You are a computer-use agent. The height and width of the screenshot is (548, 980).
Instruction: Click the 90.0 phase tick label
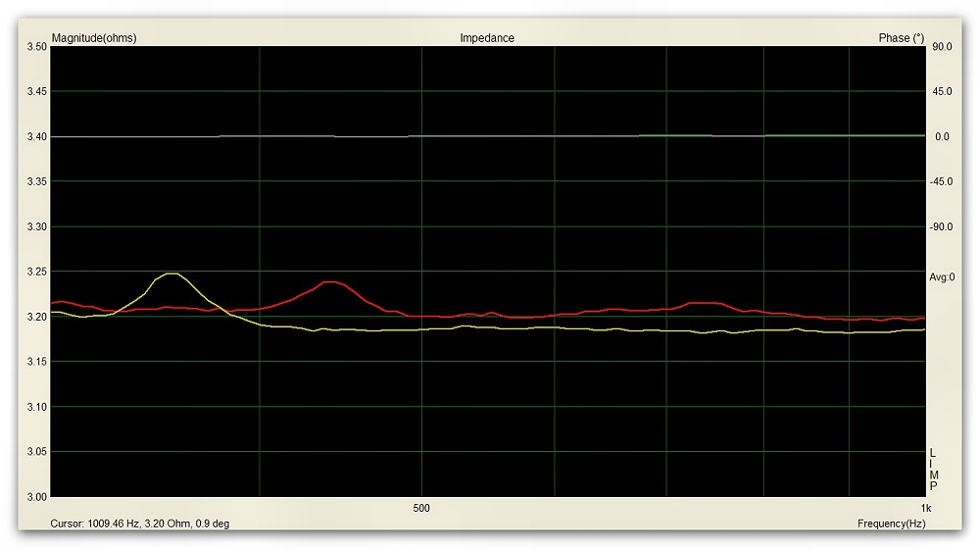point(942,46)
